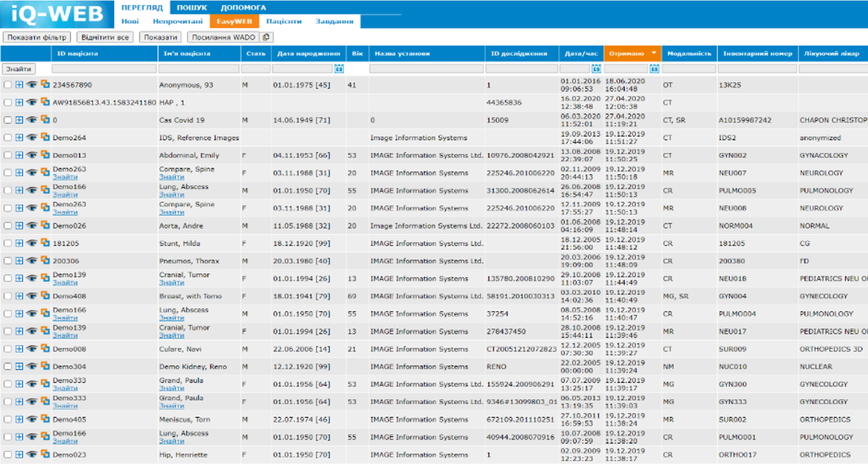Open viewer squares icon for patient 234567890
This screenshot has width=868, height=464.
(45, 84)
